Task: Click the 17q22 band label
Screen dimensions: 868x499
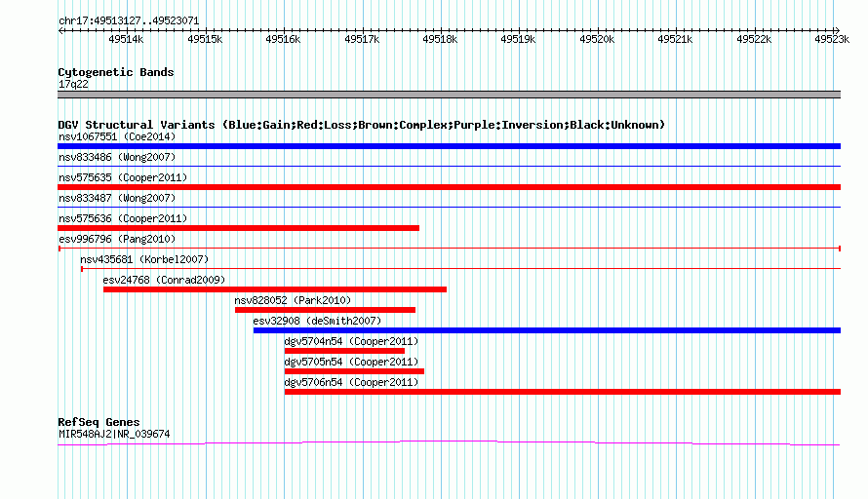Action: [73, 84]
